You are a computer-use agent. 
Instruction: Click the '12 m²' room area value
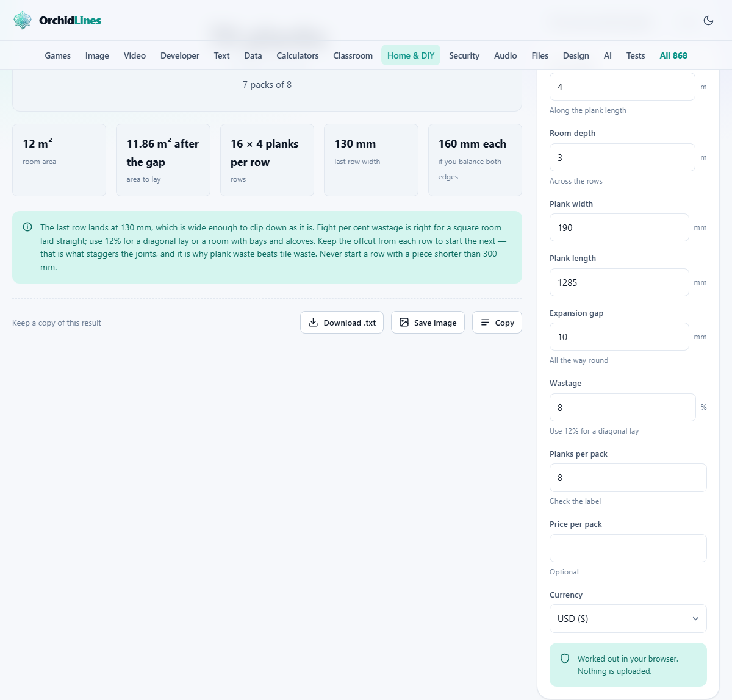(x=38, y=144)
